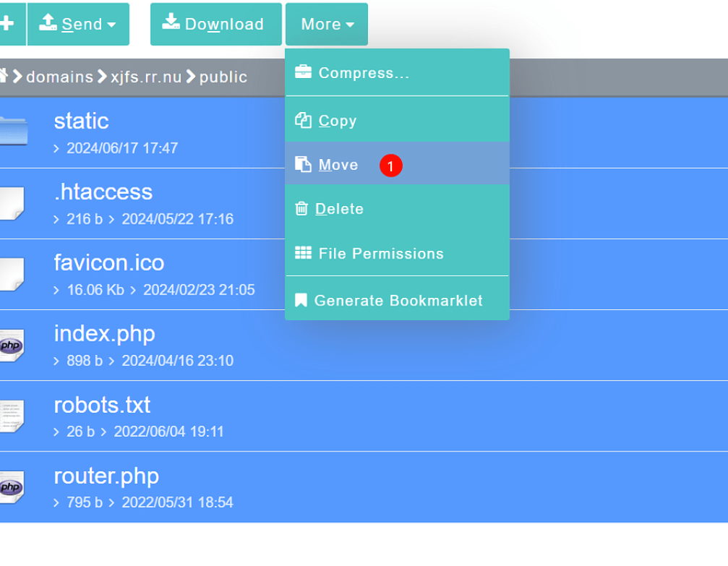728x566 pixels.
Task: Click the plus add button
Action: coord(9,24)
